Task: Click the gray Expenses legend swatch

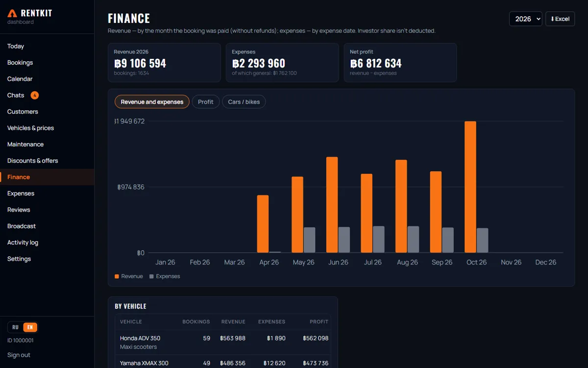Action: [151, 276]
